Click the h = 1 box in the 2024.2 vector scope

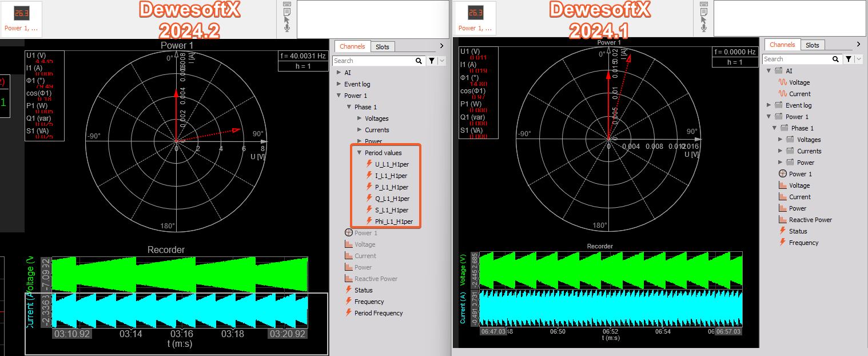click(303, 66)
